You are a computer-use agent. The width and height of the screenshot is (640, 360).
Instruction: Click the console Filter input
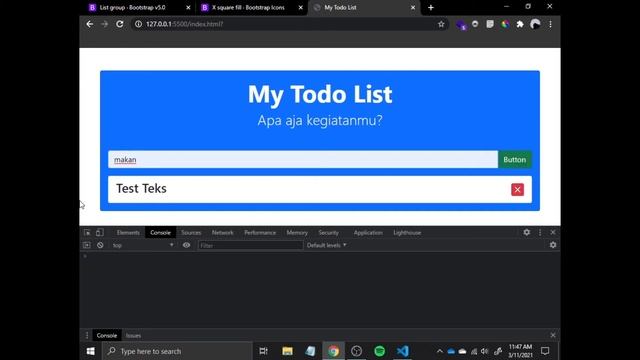250,245
